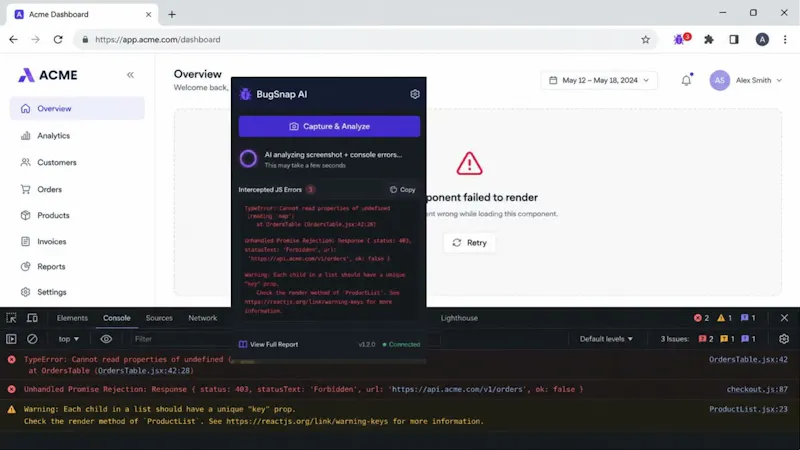This screenshot has width=800, height=450.
Task: Toggle the browser side panel icon
Action: click(x=734, y=39)
